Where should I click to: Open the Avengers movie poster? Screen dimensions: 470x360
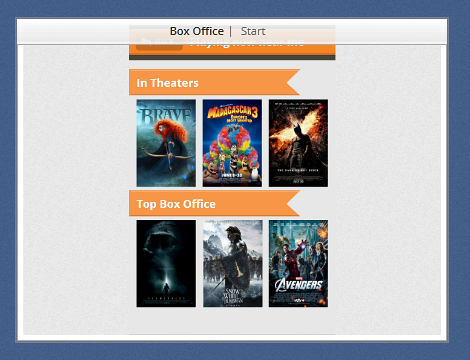click(x=298, y=263)
